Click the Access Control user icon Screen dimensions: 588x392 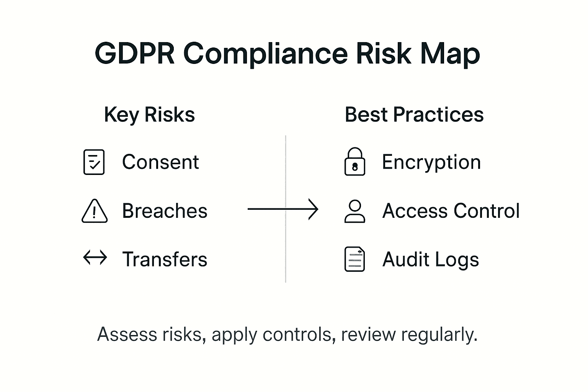point(355,211)
